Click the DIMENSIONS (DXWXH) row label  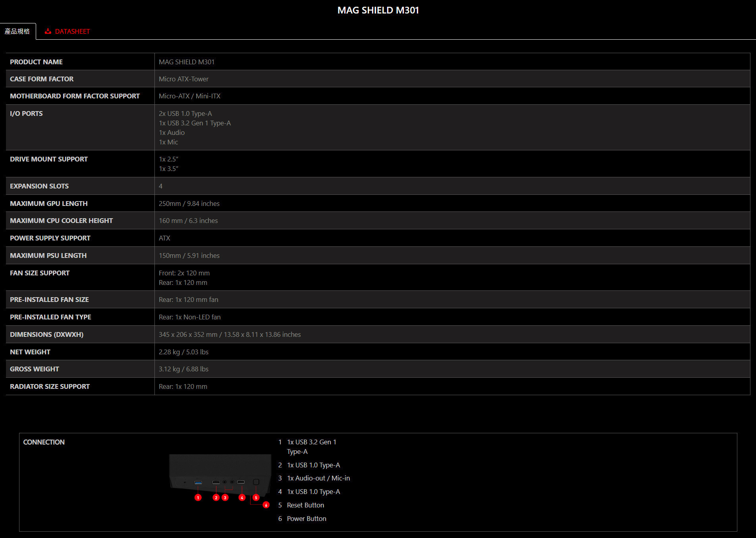[x=46, y=334]
